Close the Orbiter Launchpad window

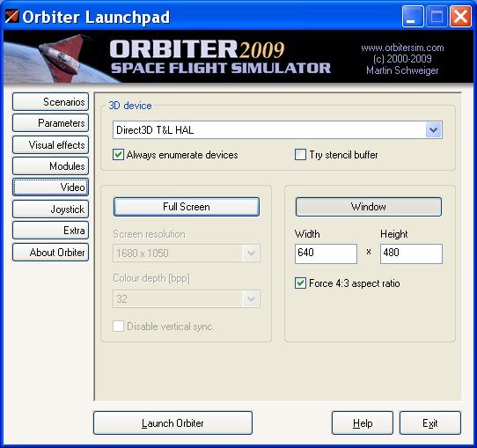point(460,16)
